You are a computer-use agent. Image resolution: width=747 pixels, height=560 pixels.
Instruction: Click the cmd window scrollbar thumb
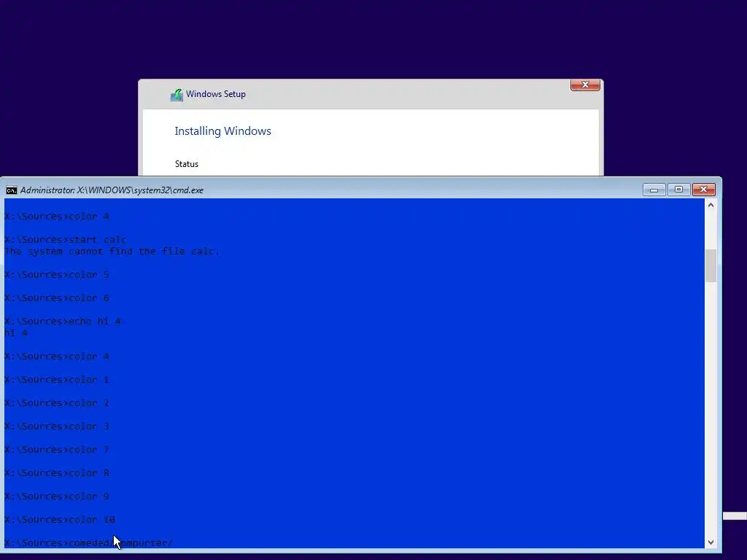pyautogui.click(x=711, y=265)
